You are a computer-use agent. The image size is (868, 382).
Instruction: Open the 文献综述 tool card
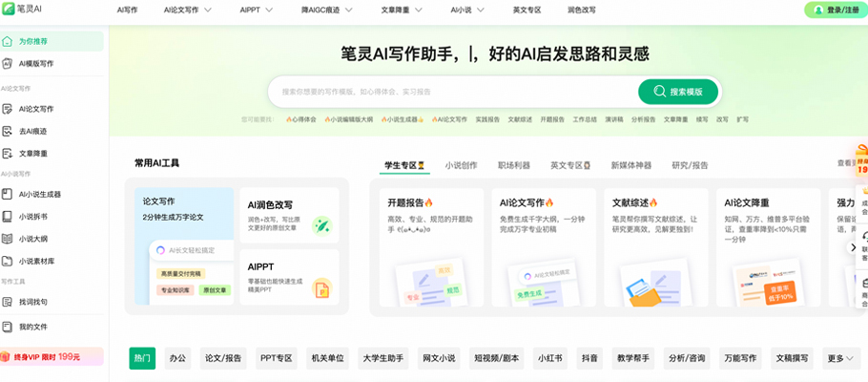tap(656, 247)
